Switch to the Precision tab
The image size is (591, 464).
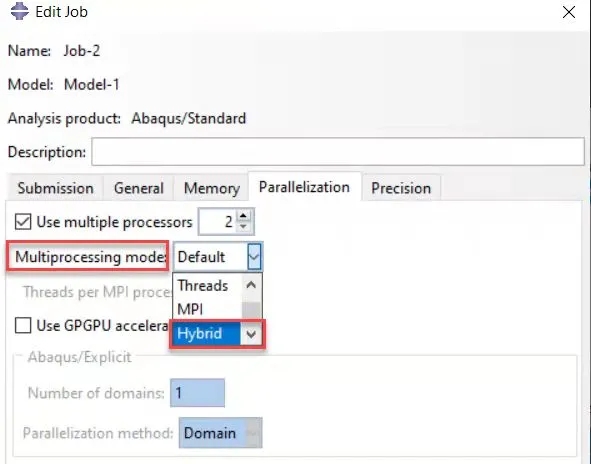click(401, 188)
